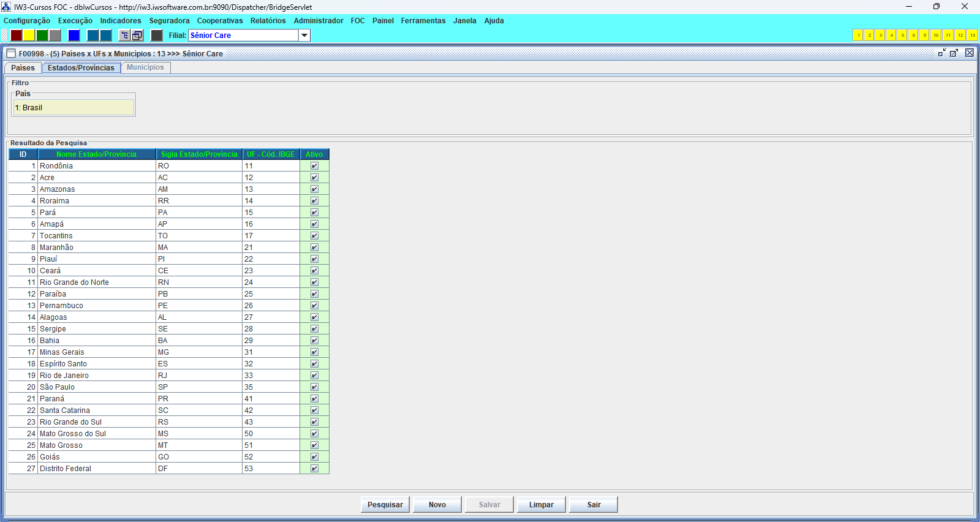
Task: Sort by Sigla Estado/Província column header
Action: pyautogui.click(x=199, y=154)
